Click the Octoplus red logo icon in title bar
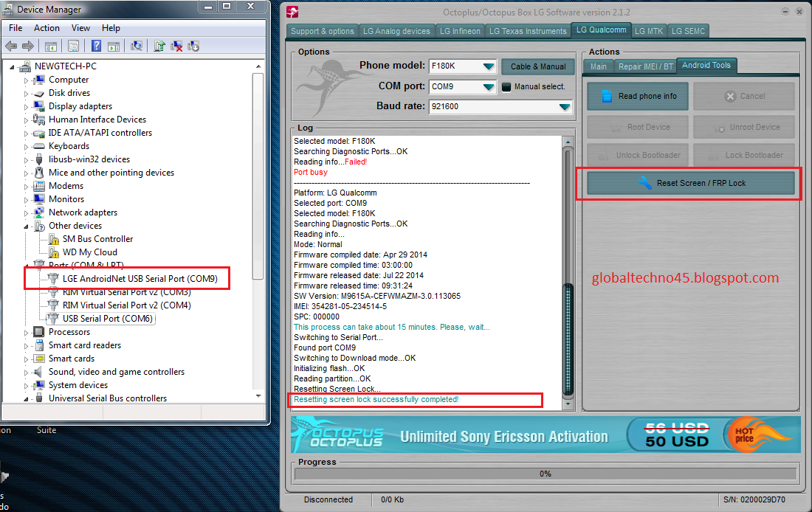 coord(293,11)
